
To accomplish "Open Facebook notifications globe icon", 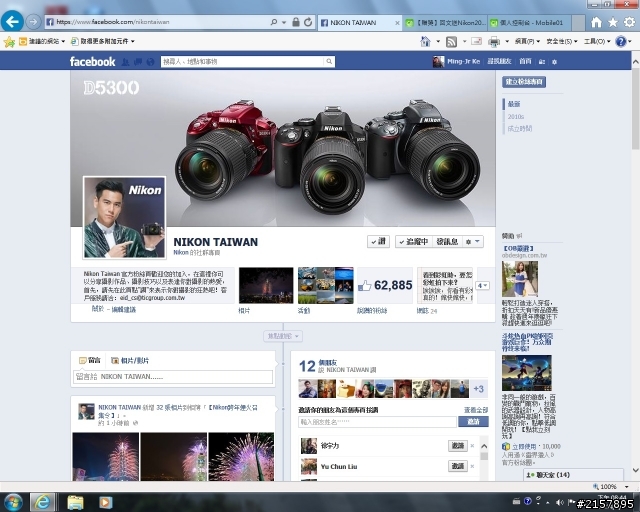I will [150, 62].
